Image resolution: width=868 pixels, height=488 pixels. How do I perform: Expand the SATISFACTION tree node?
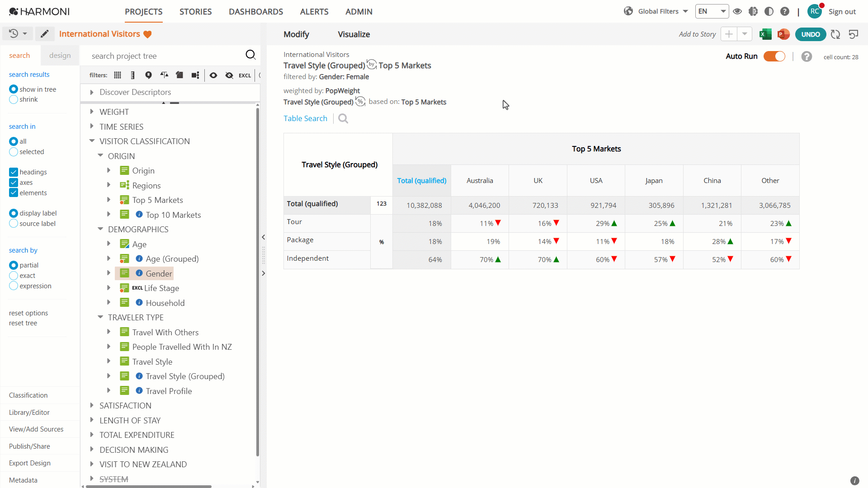pos(92,405)
